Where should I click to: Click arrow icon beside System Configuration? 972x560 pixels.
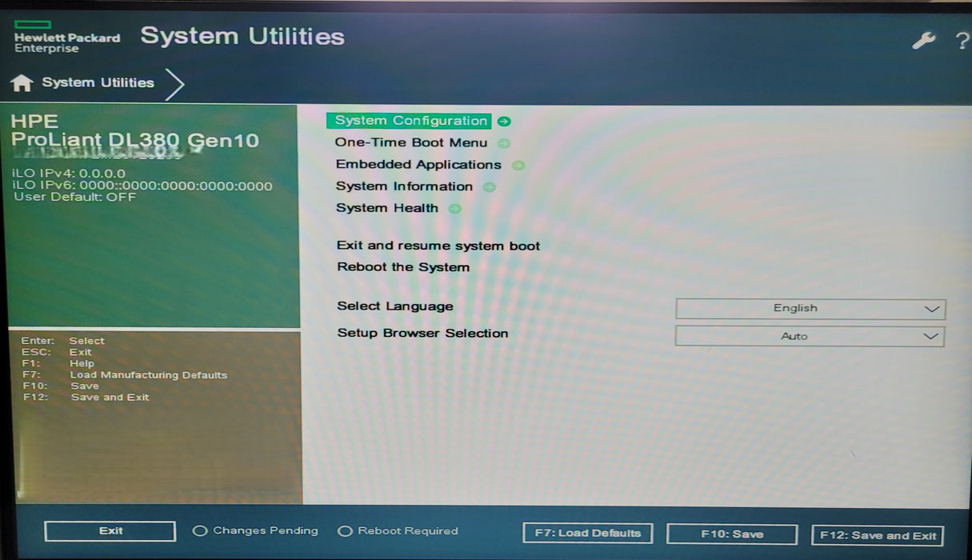click(x=504, y=122)
